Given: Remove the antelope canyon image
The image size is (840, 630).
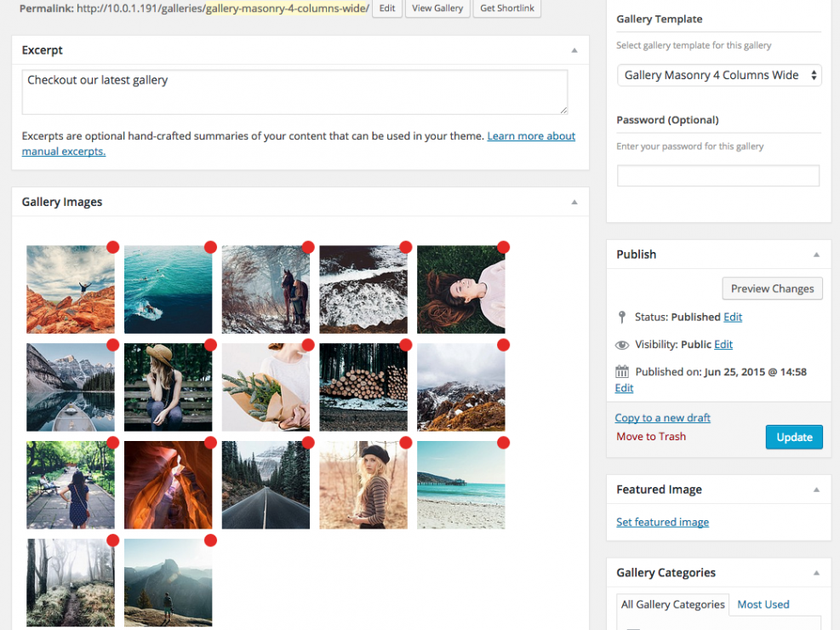Looking at the screenshot, I should 210,443.
